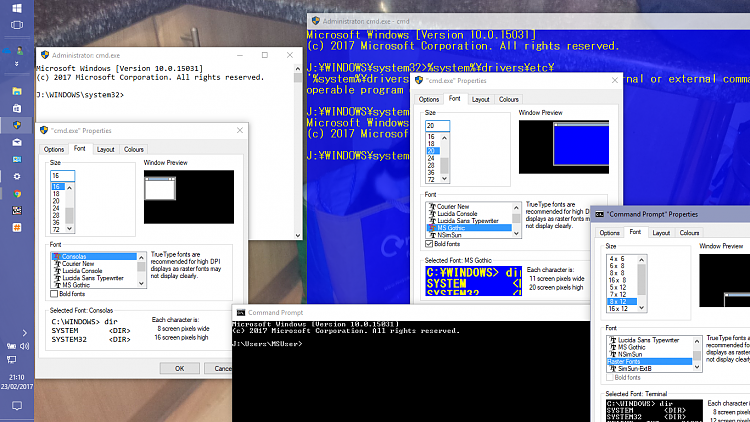Show hidden tray icons chevron
This screenshot has height=422, width=750.
(24, 333)
